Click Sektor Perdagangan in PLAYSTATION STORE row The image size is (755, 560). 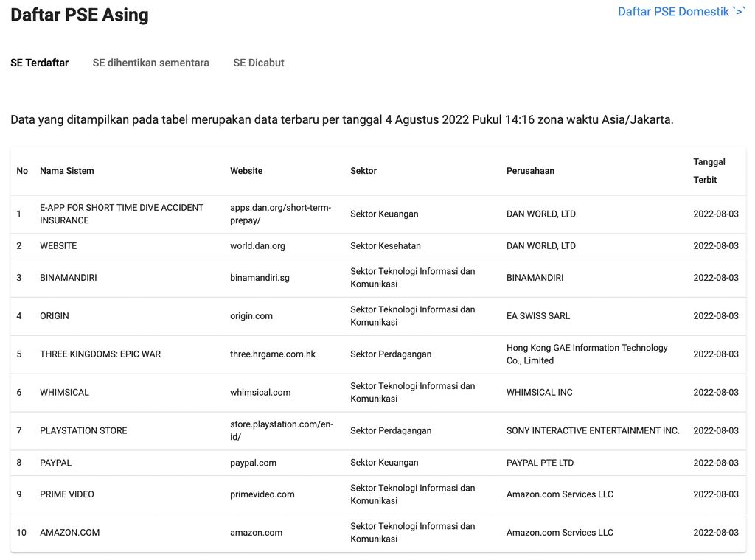[391, 430]
